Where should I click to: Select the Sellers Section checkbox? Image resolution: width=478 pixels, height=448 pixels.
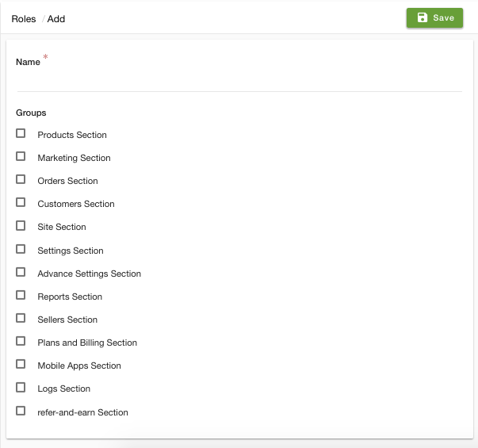tap(21, 318)
